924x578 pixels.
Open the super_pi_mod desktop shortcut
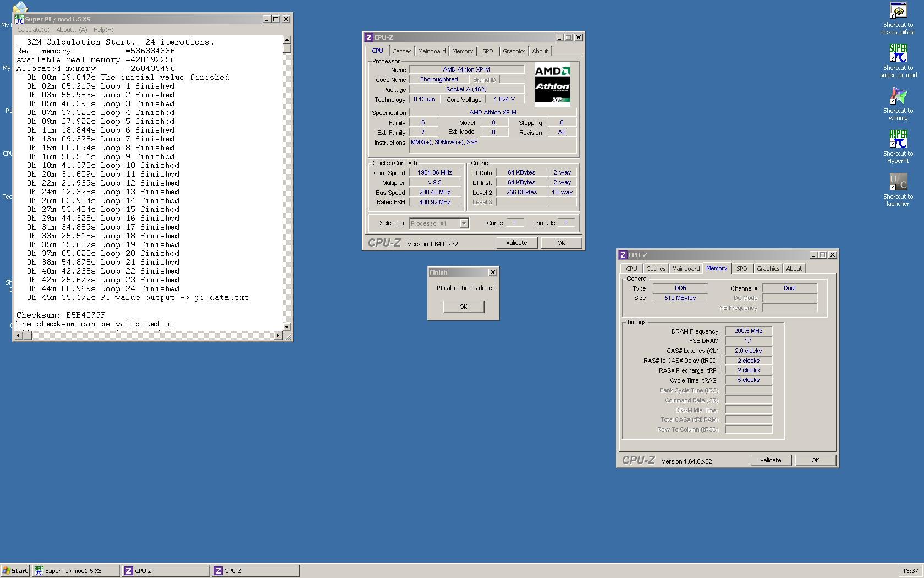pos(898,61)
